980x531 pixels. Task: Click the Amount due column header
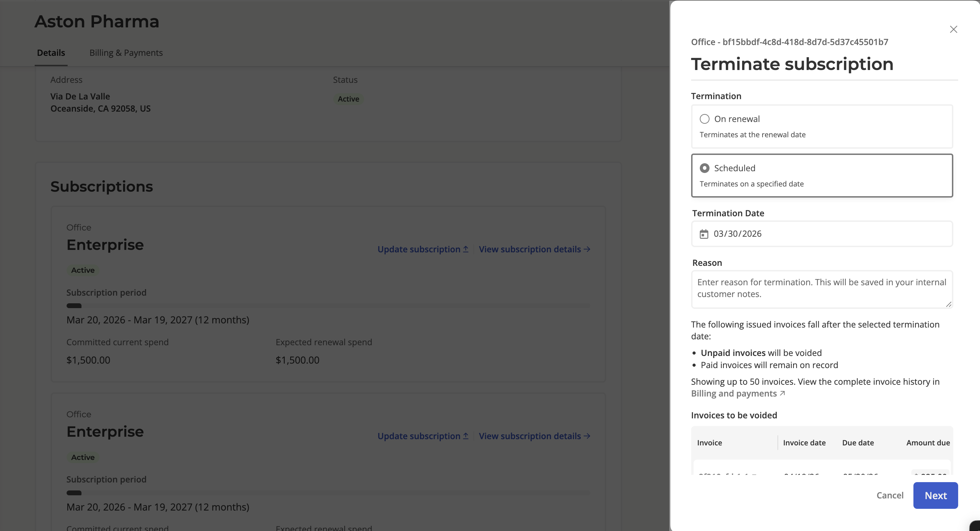[x=928, y=443]
